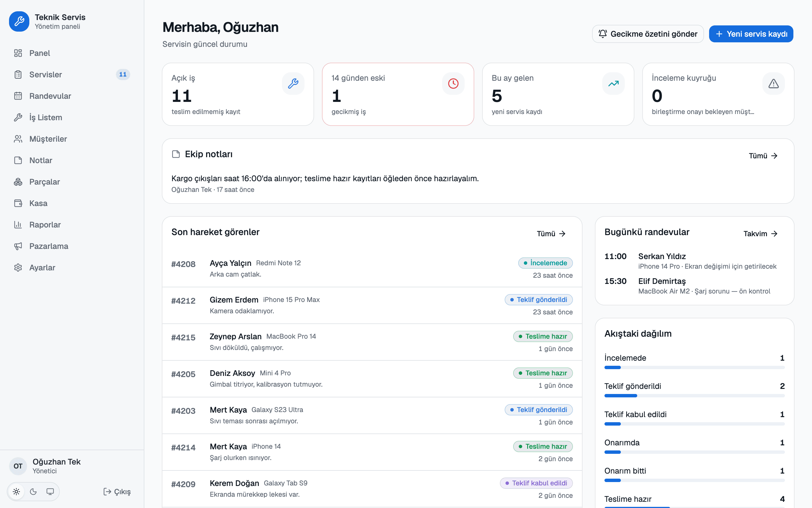The width and height of the screenshot is (812, 508).
Task: Open the Panel menu item
Action: [72, 53]
